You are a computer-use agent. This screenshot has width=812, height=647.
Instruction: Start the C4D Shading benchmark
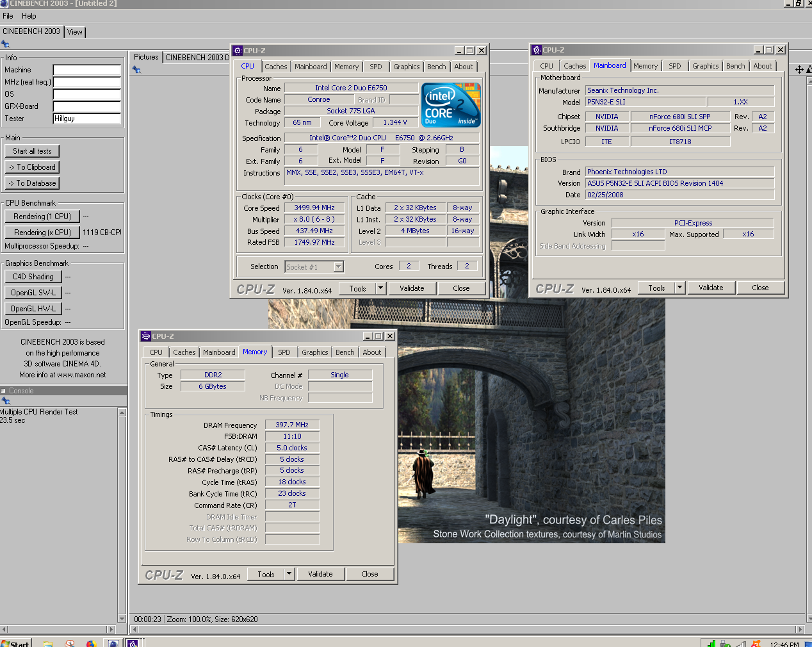pyautogui.click(x=33, y=277)
